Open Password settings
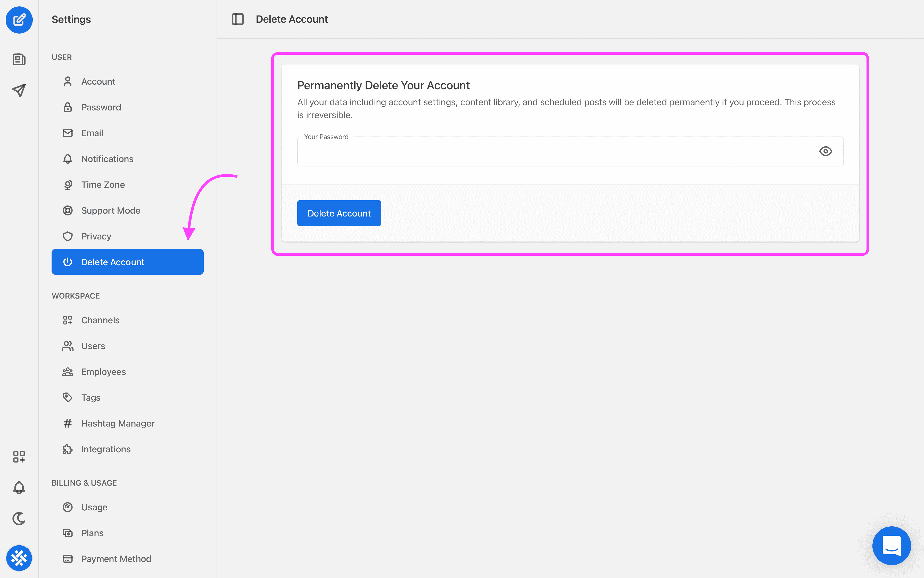Image resolution: width=924 pixels, height=578 pixels. 128,107
